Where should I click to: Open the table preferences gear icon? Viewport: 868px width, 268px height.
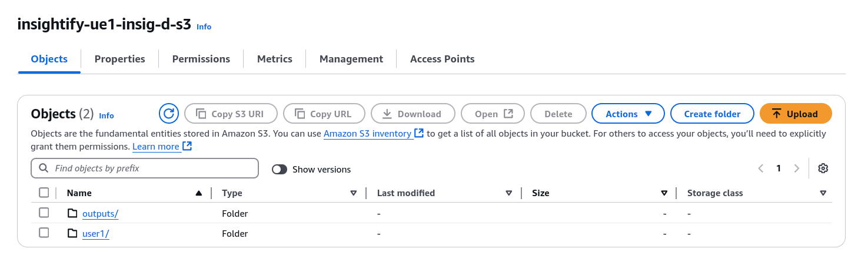point(823,168)
